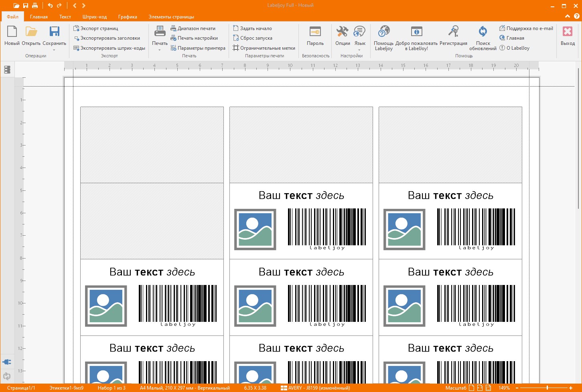This screenshot has width=582, height=392.
Task: Click the Регистрация keys icon
Action: point(453,32)
